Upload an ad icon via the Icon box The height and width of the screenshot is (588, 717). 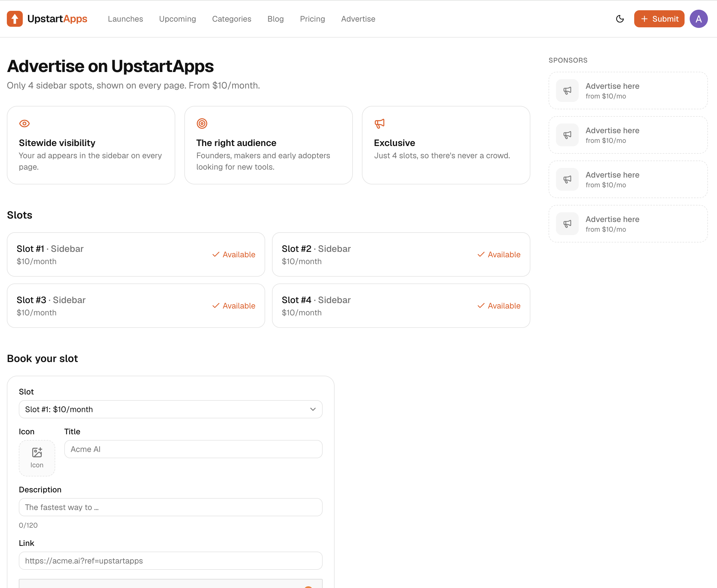coord(37,458)
